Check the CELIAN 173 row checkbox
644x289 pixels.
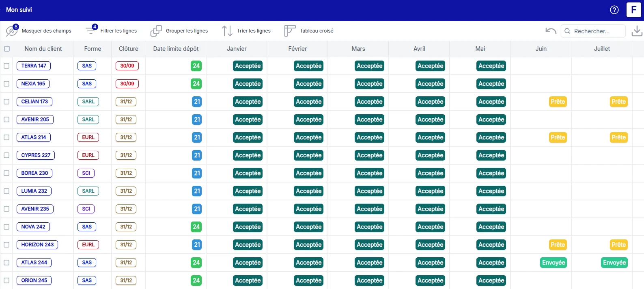(6, 102)
